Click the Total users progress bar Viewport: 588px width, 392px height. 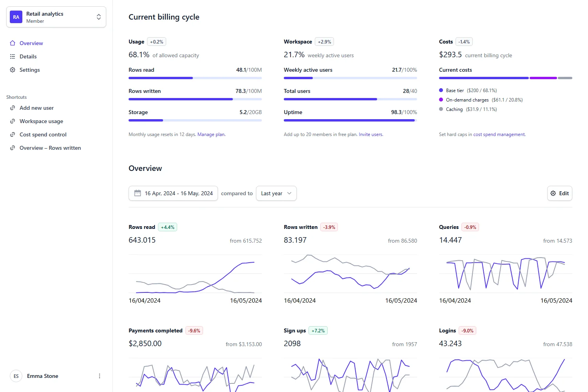click(x=350, y=99)
